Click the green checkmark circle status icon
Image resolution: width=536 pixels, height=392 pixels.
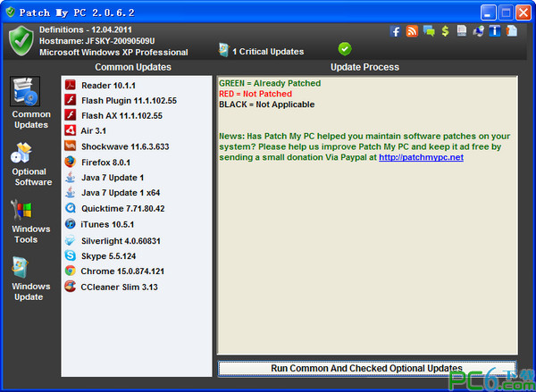(345, 49)
